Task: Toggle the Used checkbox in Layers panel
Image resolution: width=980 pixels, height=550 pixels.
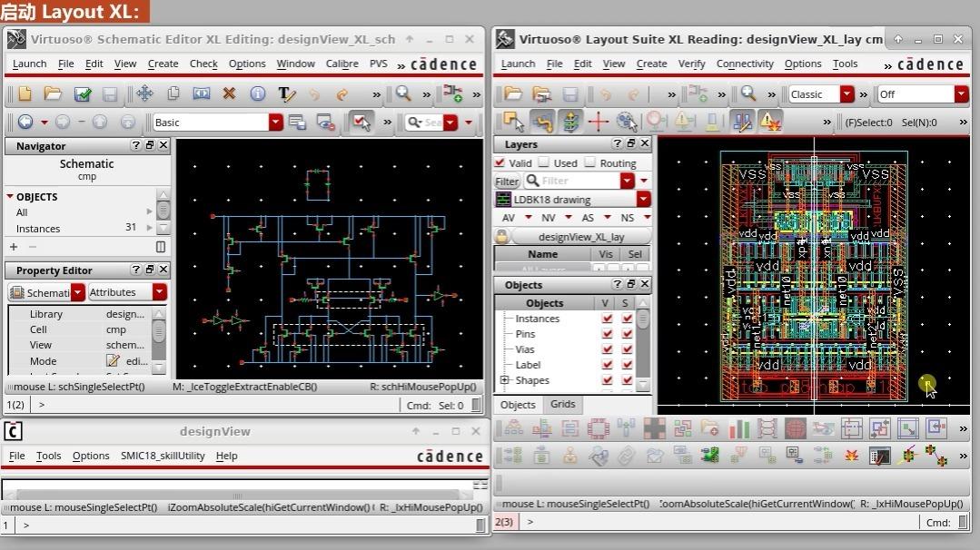Action: coord(544,162)
